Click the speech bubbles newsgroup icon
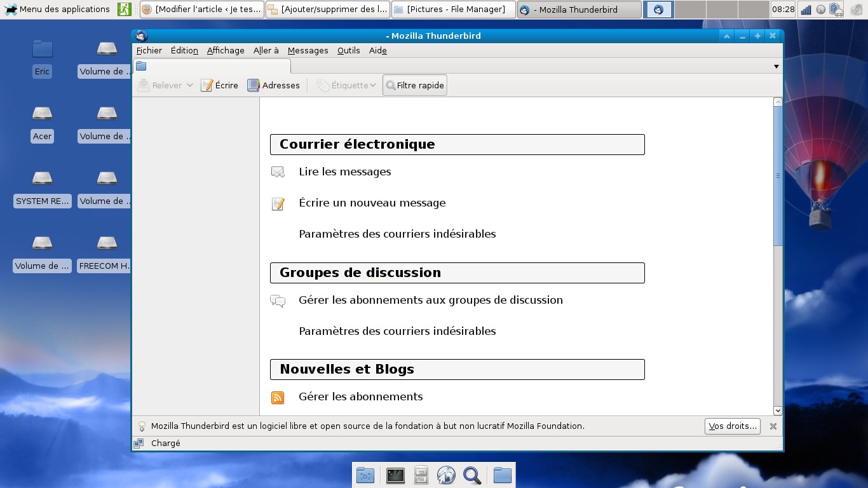The width and height of the screenshot is (868, 488). tap(278, 301)
